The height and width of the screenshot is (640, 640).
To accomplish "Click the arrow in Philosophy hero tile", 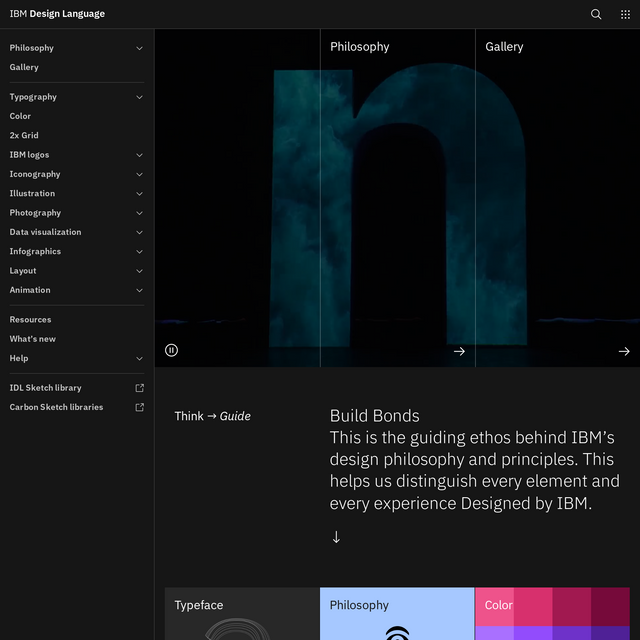I will tap(459, 351).
